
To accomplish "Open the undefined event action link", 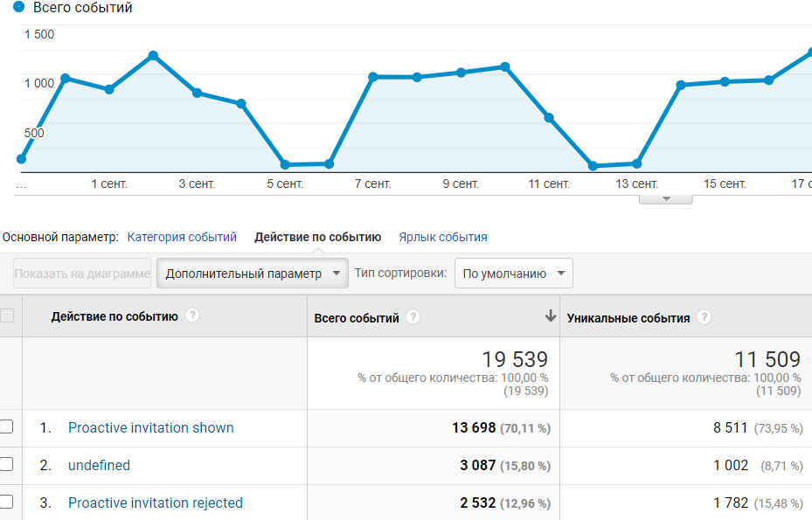I will [x=99, y=466].
